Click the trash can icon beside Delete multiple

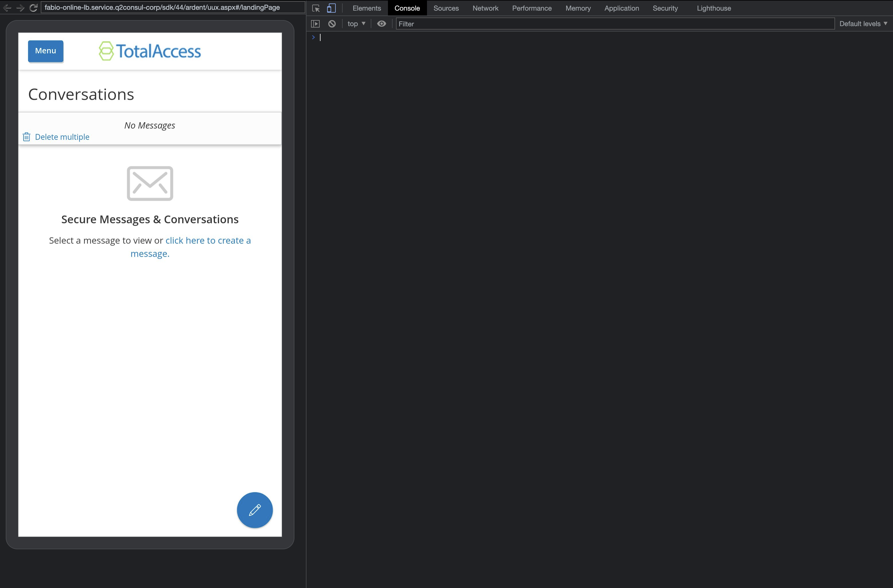(26, 137)
